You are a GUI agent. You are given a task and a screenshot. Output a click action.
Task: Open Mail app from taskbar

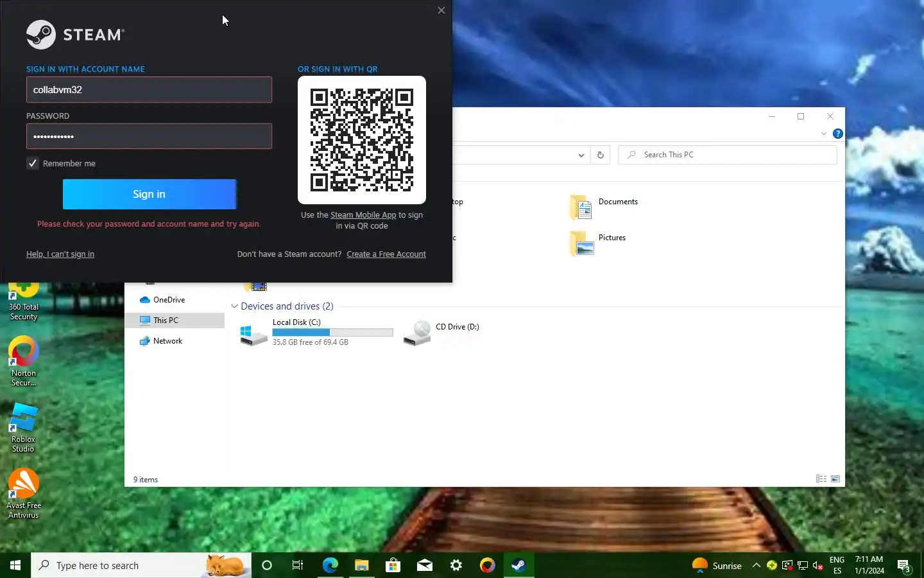coord(425,565)
